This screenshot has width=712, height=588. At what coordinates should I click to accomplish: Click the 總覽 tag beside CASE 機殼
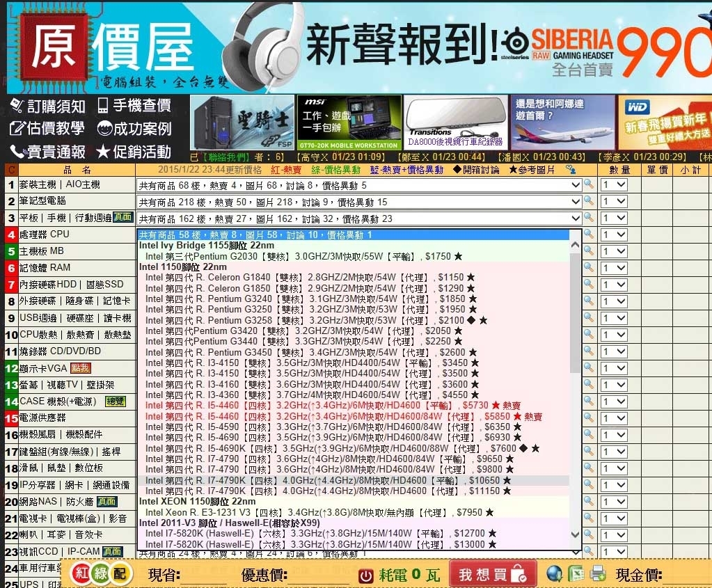point(114,402)
